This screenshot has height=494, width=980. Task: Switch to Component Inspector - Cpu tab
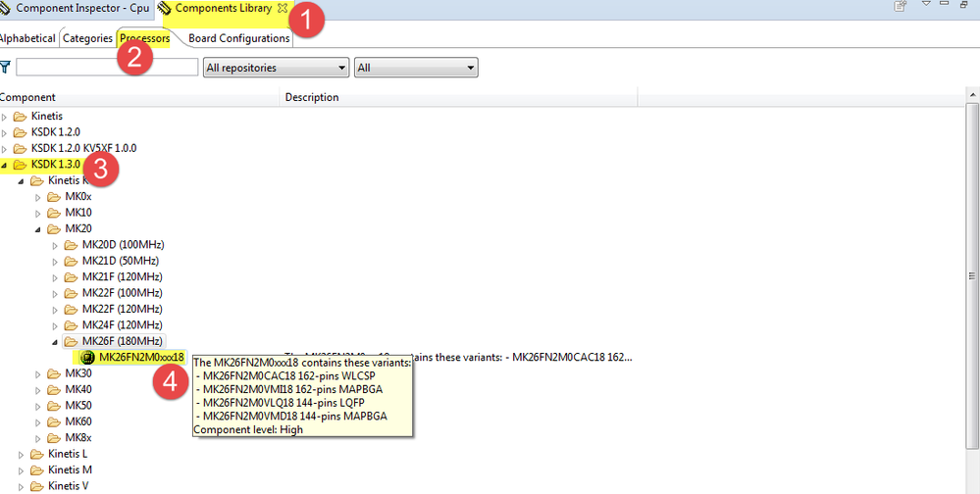(x=75, y=9)
